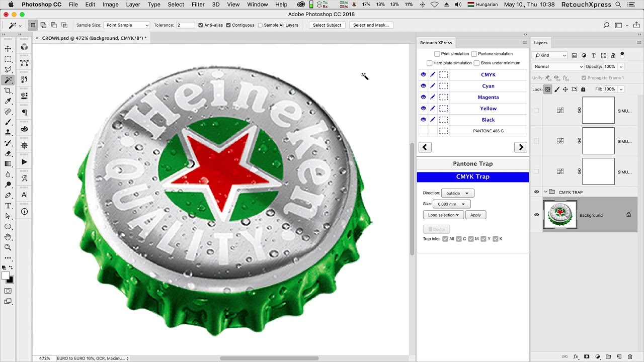This screenshot has width=644, height=362.
Task: Hide the CMYK TRAP group visibility
Action: click(536, 192)
